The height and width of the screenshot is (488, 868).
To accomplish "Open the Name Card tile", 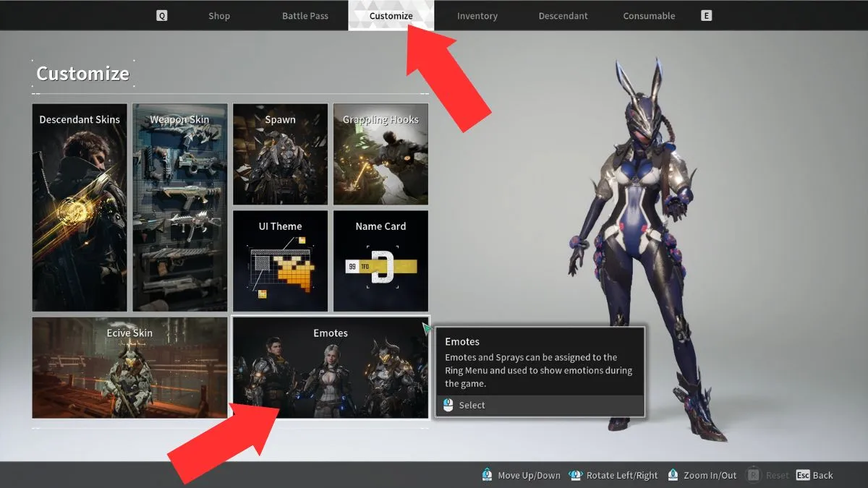I will point(380,261).
